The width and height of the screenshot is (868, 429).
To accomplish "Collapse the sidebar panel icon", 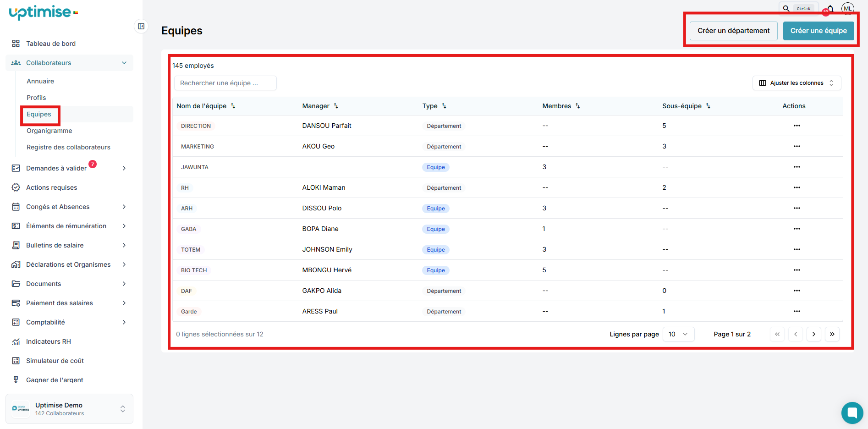I will (x=141, y=26).
